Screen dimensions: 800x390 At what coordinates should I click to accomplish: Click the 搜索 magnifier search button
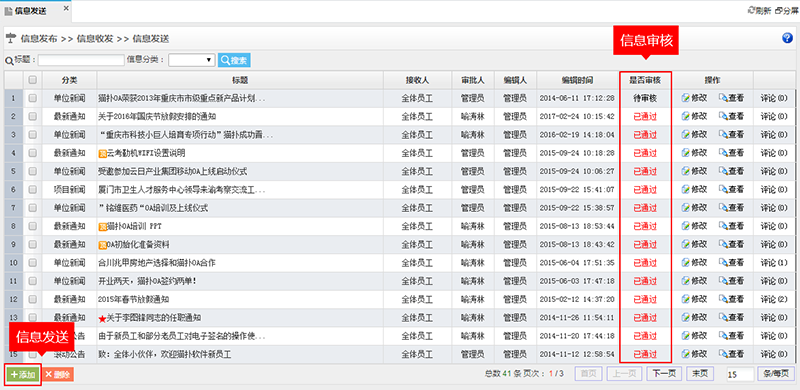234,60
